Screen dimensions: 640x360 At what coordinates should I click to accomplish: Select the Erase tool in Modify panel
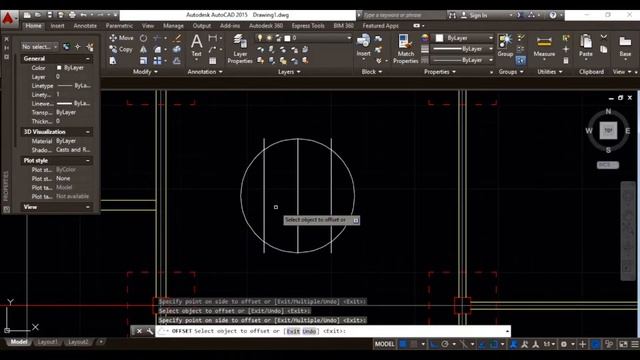coord(177,38)
